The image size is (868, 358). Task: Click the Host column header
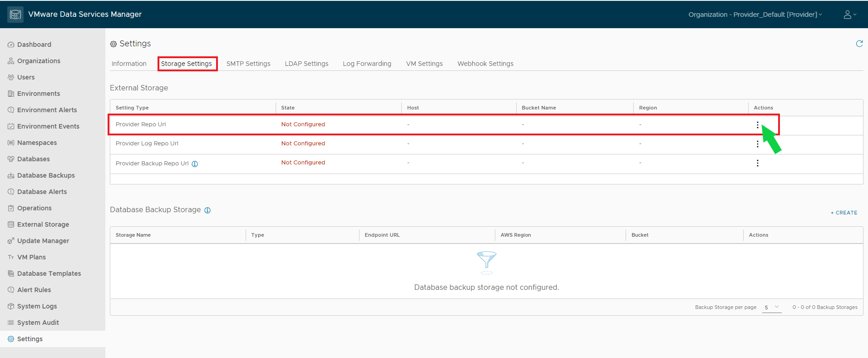(x=413, y=108)
